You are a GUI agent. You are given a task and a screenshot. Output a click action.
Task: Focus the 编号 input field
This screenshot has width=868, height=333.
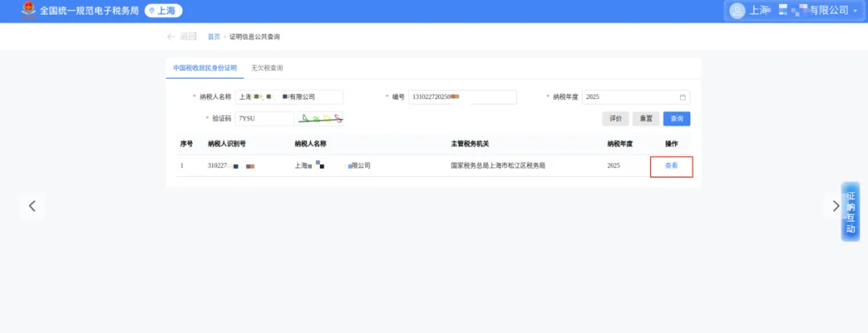pyautogui.click(x=462, y=97)
